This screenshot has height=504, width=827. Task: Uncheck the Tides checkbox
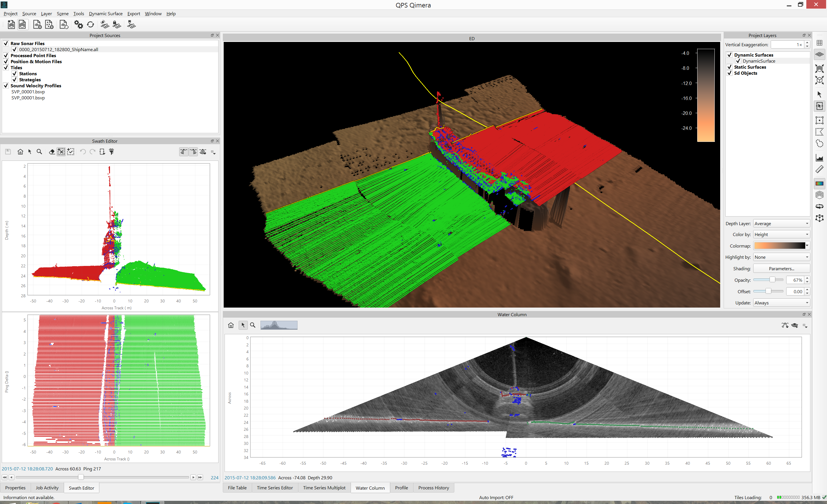[x=6, y=67]
